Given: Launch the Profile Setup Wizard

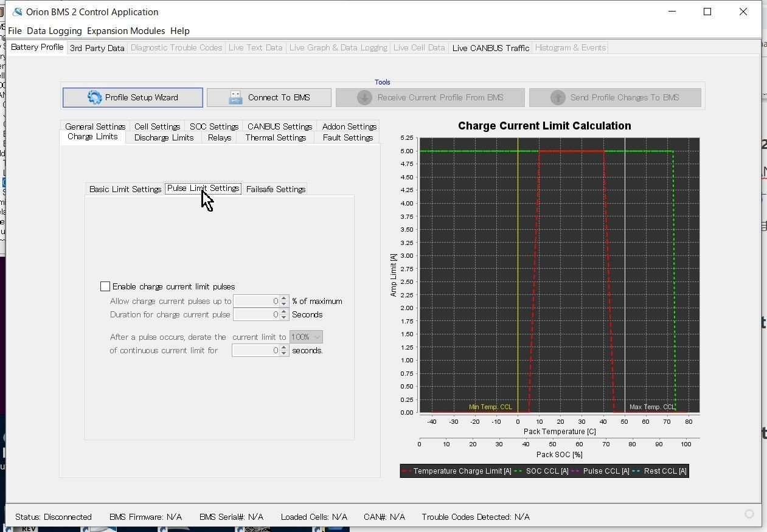Looking at the screenshot, I should (133, 97).
